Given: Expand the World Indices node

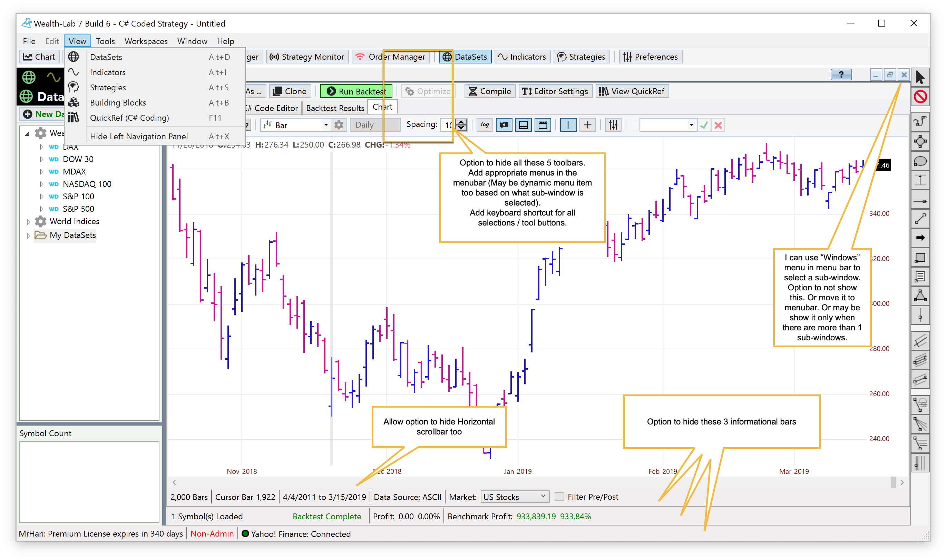Looking at the screenshot, I should point(28,222).
